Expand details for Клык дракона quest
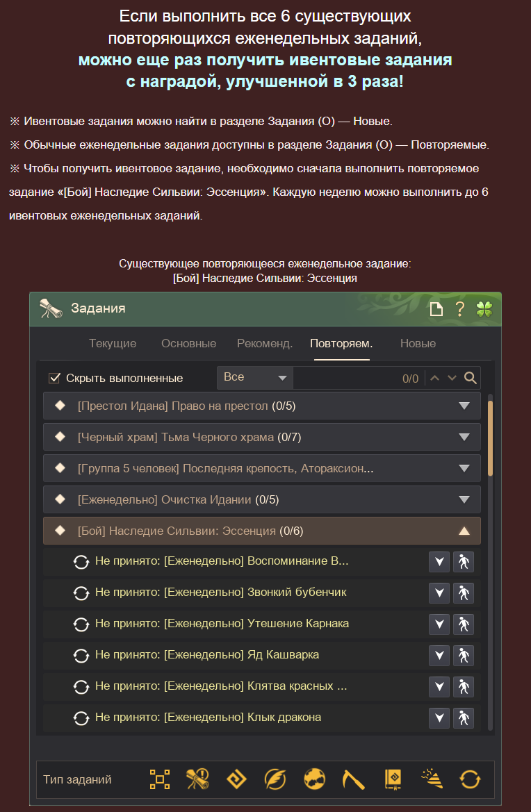This screenshot has height=812, width=531. point(439,718)
